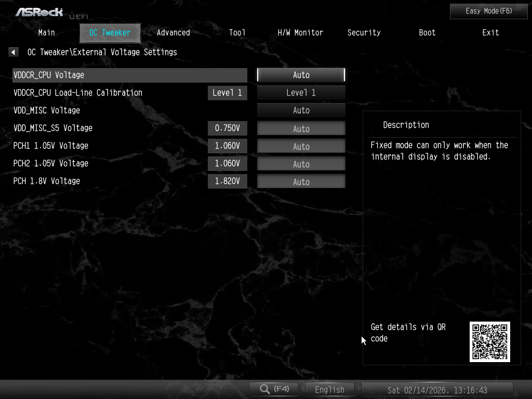The image size is (532, 399).
Task: Open search via magnifier (F4) button
Action: pos(274,389)
